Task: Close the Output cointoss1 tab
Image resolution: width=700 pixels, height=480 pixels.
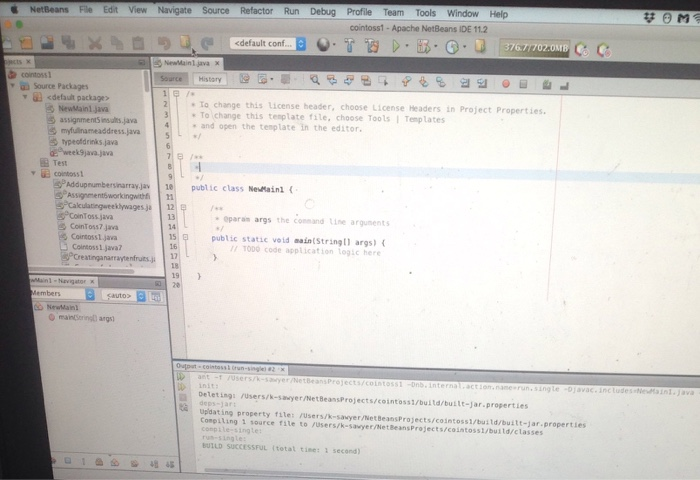Action: click(282, 369)
